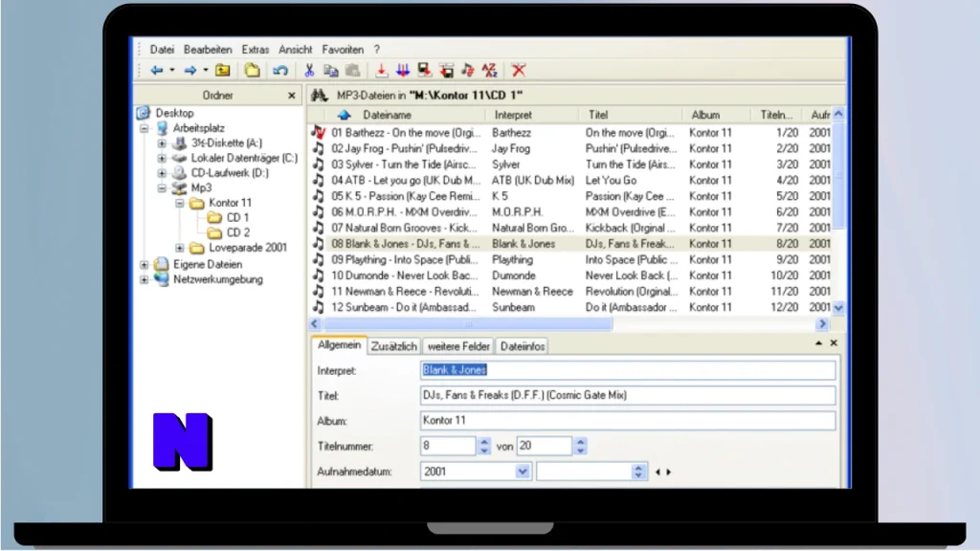Image resolution: width=980 pixels, height=551 pixels.
Task: Click the red AZ case conversion icon
Action: pos(489,71)
